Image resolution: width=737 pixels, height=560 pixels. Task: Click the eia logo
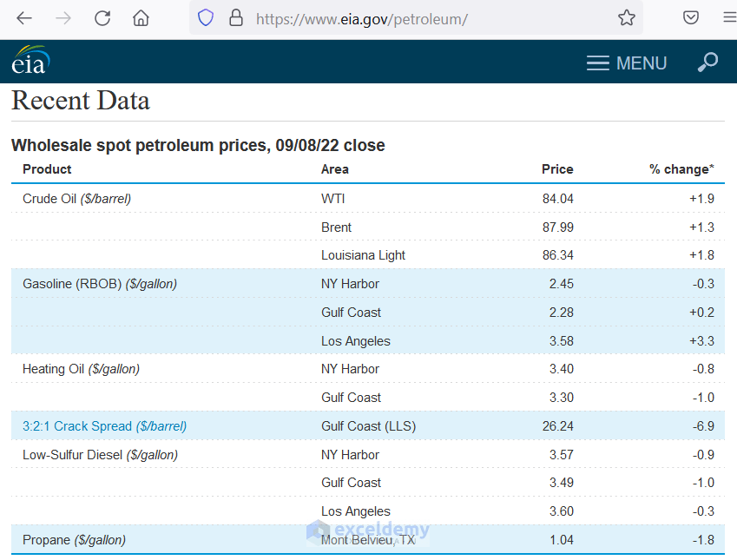(x=30, y=61)
